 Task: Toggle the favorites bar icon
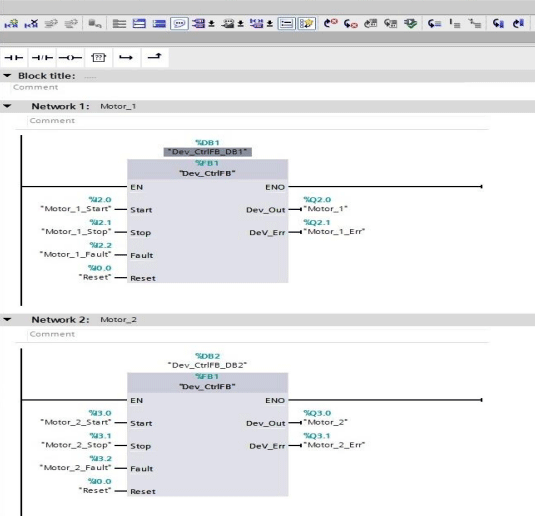306,24
